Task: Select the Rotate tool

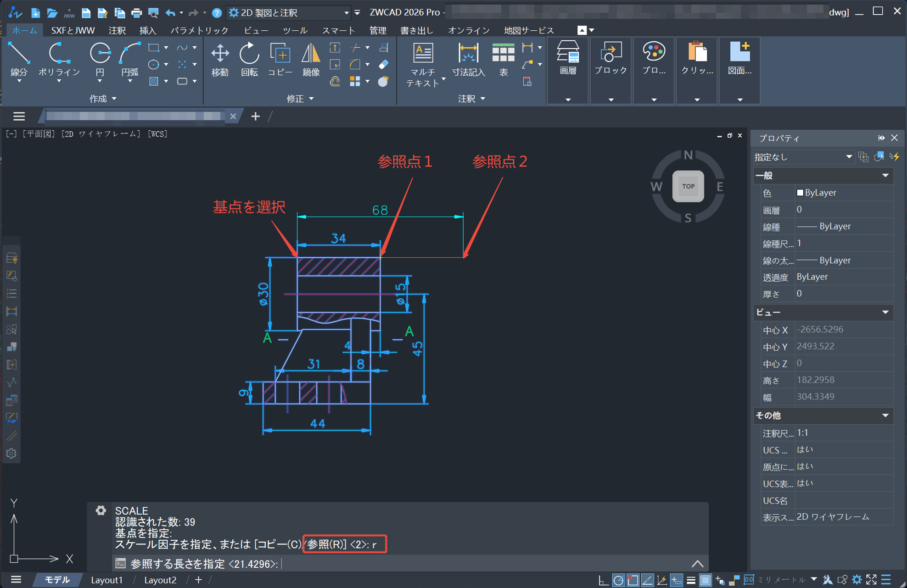Action: tap(249, 57)
